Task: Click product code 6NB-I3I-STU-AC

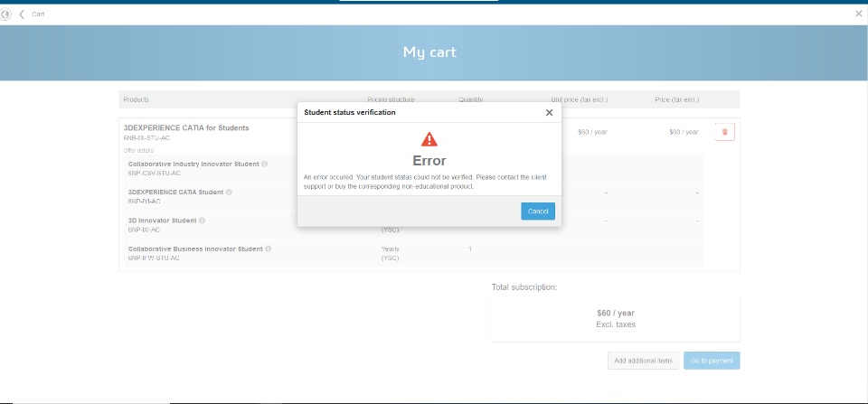Action: [x=146, y=137]
